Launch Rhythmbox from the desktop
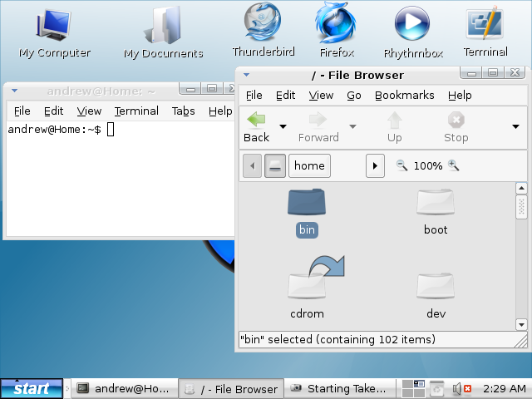 pyautogui.click(x=413, y=32)
